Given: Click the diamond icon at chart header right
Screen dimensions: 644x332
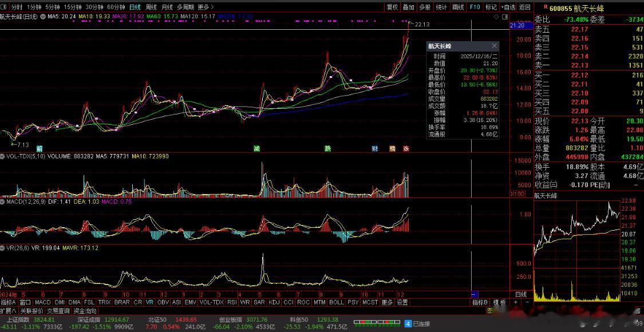Looking at the screenshot, I should coord(497,17).
